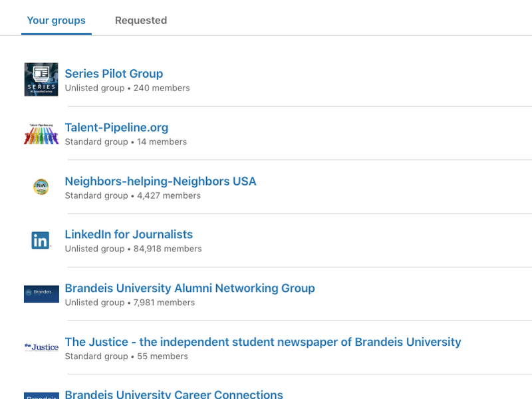This screenshot has height=399, width=532.
Task: Open Brandeis University Career Connections group
Action: click(x=174, y=394)
